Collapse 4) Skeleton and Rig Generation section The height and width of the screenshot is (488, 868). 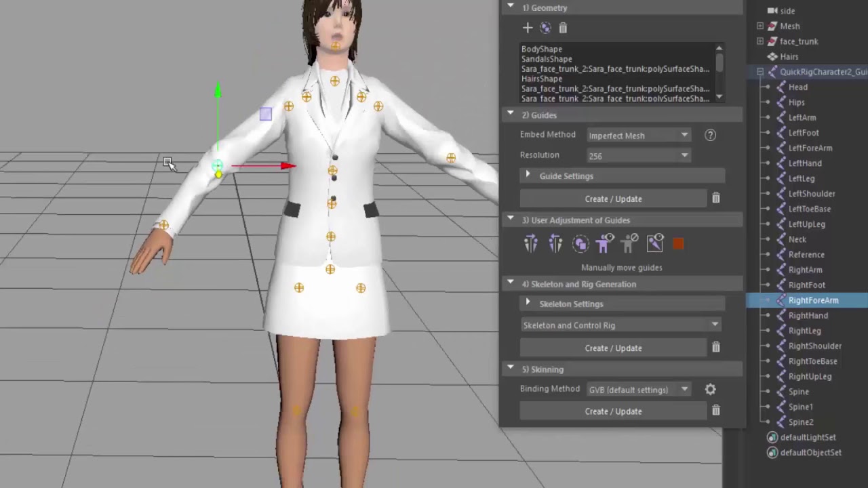[x=511, y=283]
